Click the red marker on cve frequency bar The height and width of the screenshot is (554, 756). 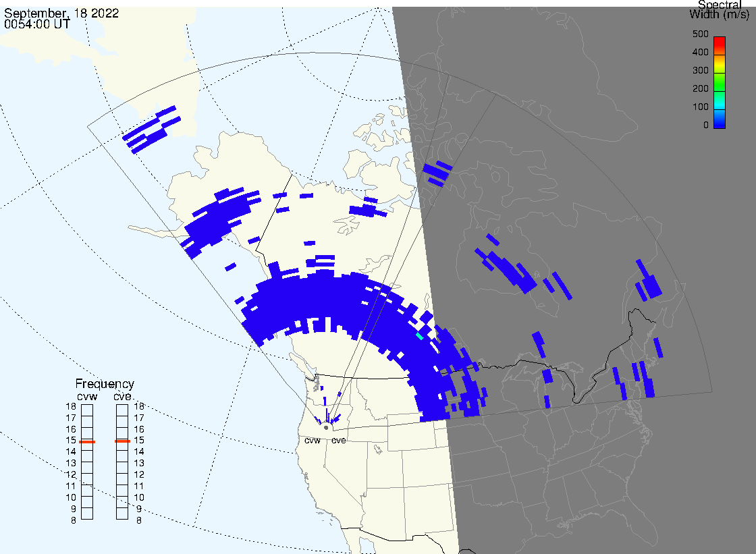pos(122,441)
